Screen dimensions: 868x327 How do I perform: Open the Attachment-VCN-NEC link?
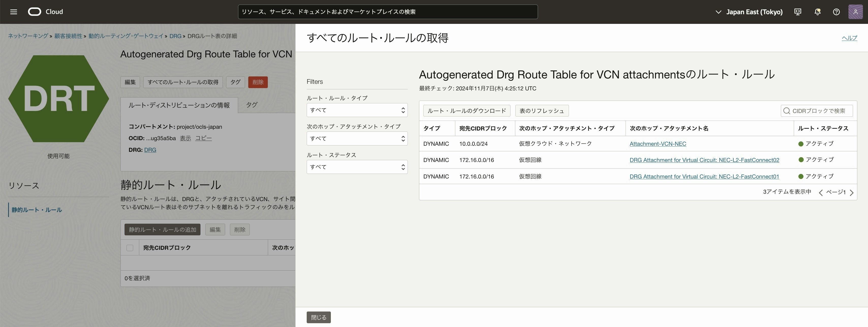[x=657, y=144]
